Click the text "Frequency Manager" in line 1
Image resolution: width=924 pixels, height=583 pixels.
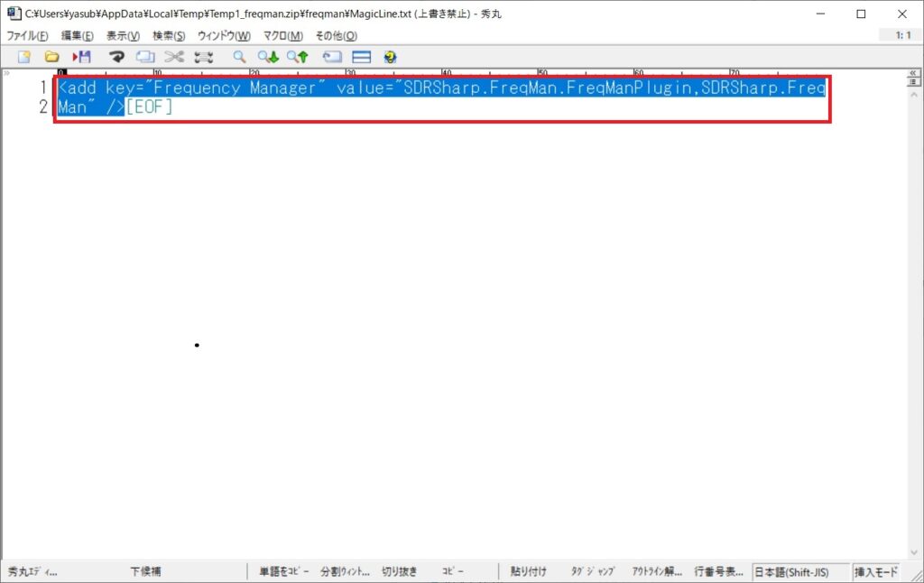pyautogui.click(x=235, y=88)
